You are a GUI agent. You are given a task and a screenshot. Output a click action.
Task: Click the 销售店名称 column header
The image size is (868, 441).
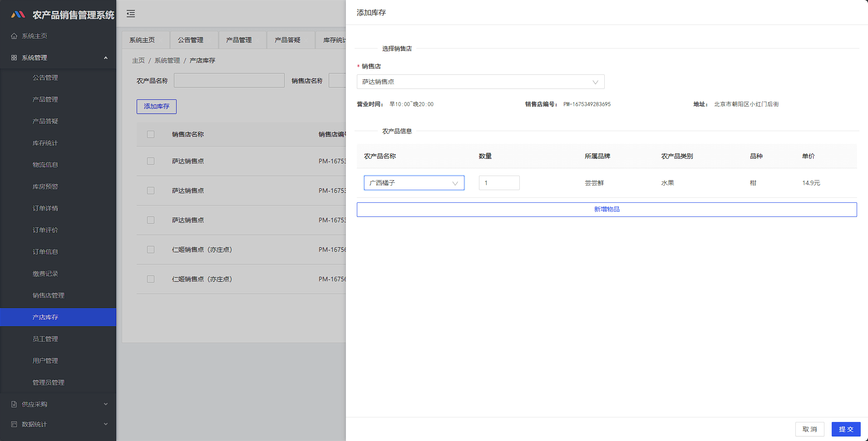coord(188,134)
